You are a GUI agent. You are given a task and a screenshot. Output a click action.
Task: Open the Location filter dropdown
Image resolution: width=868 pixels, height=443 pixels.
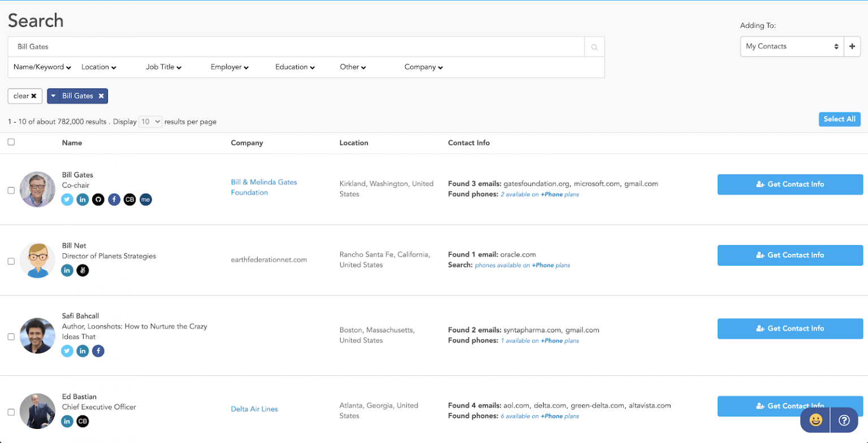[x=99, y=67]
